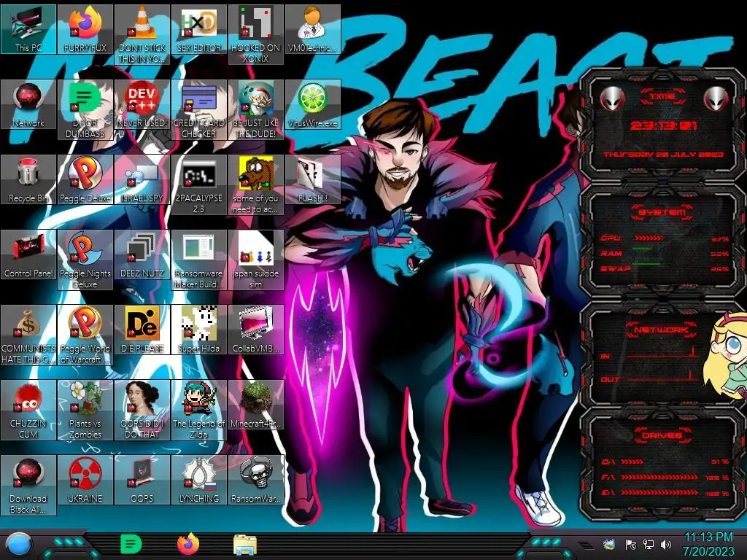Open the BE JUST LIKE THE DUDE! icon
Viewport: 747px width, 560px height.
(x=256, y=109)
